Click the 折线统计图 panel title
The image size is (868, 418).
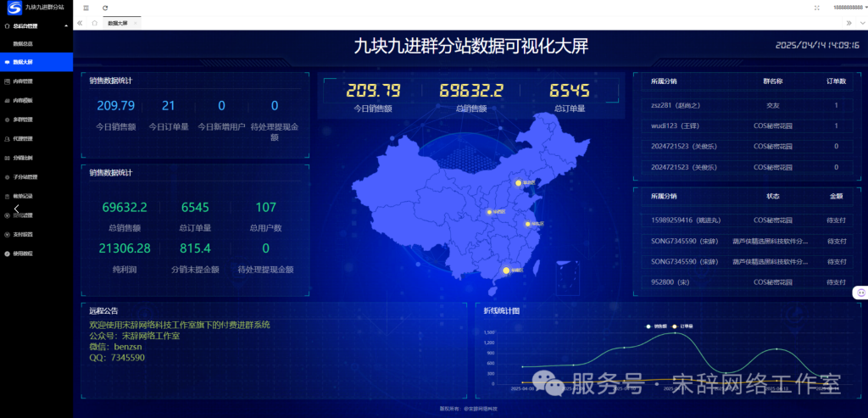(x=502, y=311)
